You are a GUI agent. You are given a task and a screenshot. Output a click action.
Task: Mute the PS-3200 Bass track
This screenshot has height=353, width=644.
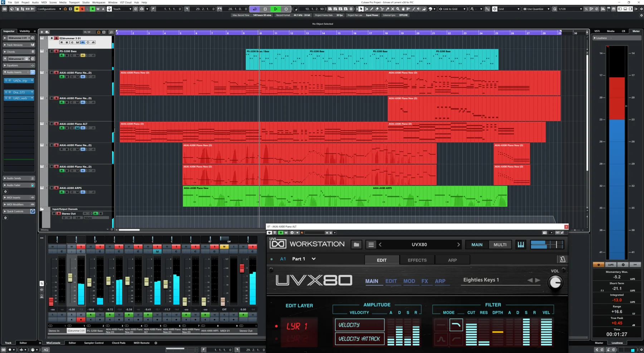pyautogui.click(x=52, y=51)
